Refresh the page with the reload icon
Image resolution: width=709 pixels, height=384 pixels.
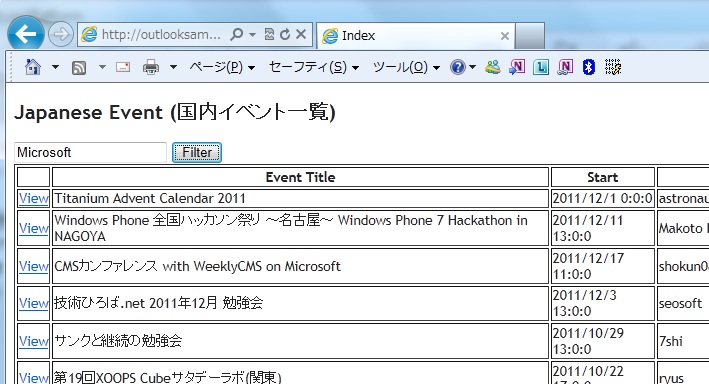(285, 34)
